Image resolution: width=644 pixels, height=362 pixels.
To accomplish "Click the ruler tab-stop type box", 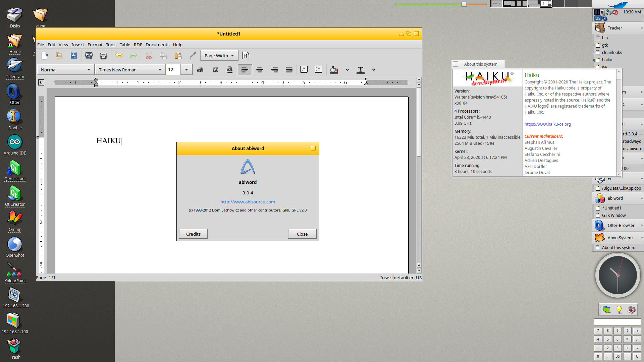I will coord(41,82).
